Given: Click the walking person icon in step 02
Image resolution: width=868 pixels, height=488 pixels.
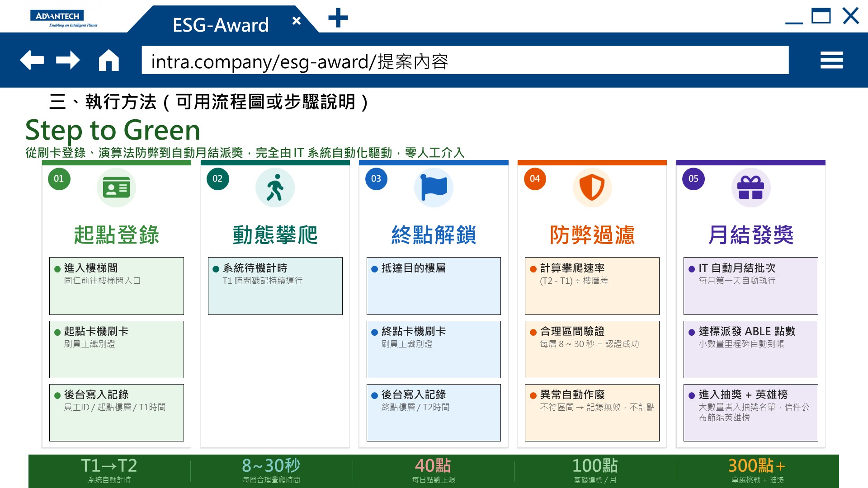Looking at the screenshot, I should click(275, 188).
